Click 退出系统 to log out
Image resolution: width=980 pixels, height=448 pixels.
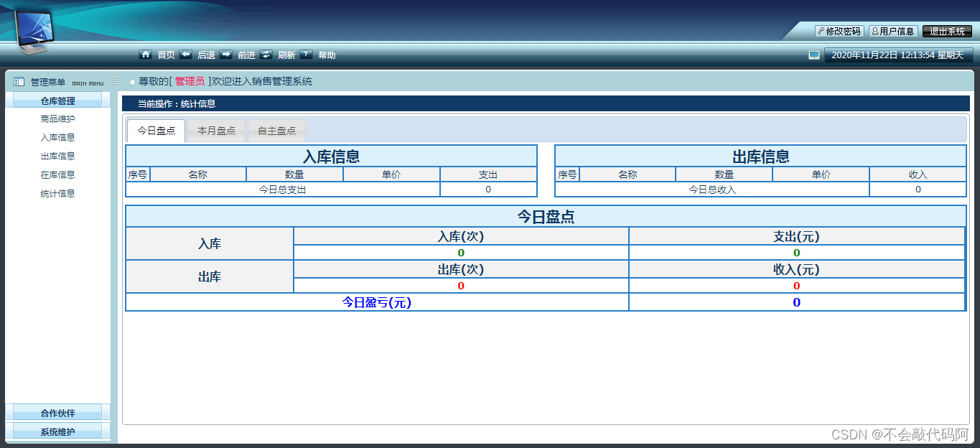click(947, 32)
